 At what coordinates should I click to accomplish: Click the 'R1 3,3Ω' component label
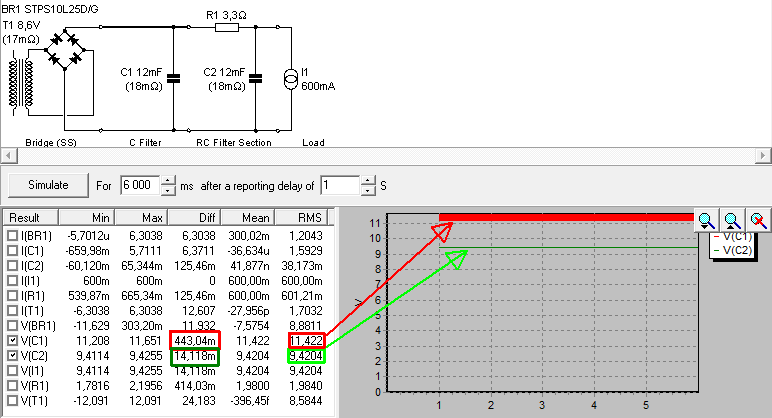click(x=226, y=15)
